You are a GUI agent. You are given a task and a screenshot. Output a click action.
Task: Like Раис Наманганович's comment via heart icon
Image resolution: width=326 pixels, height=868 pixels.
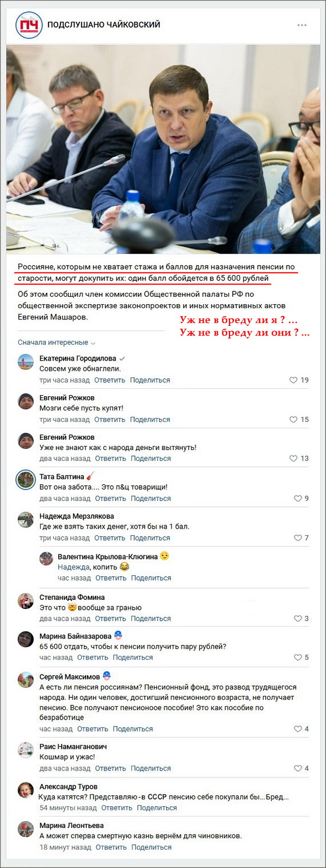(298, 768)
